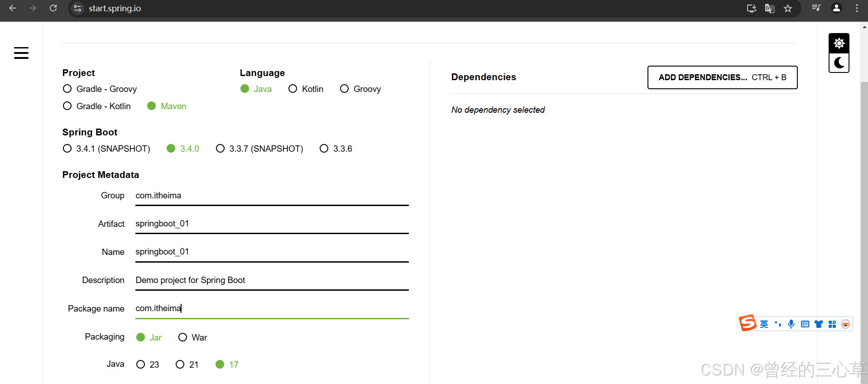Switch to light theme sun icon

point(839,43)
